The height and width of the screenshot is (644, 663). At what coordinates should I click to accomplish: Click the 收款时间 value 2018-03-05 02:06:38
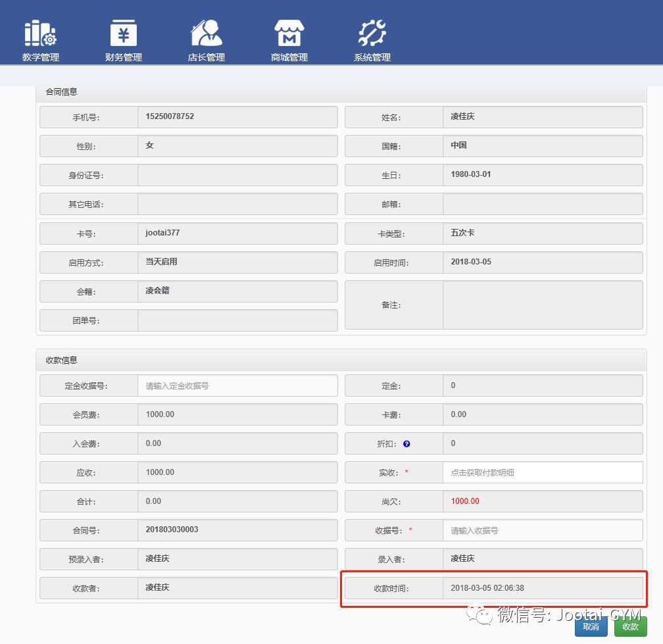487,588
